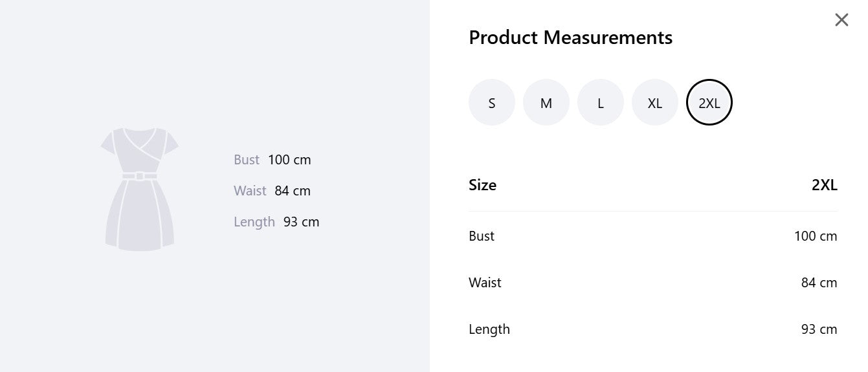The height and width of the screenshot is (372, 868).
Task: Click the bold 2XL value in table header
Action: point(825,185)
